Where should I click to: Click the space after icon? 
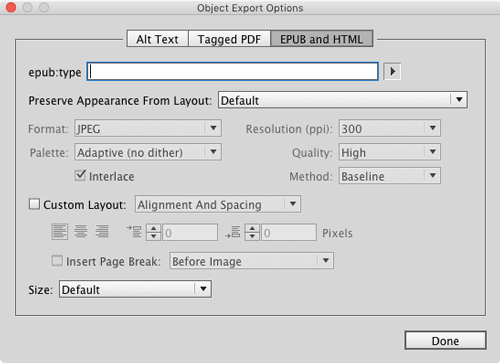click(233, 231)
